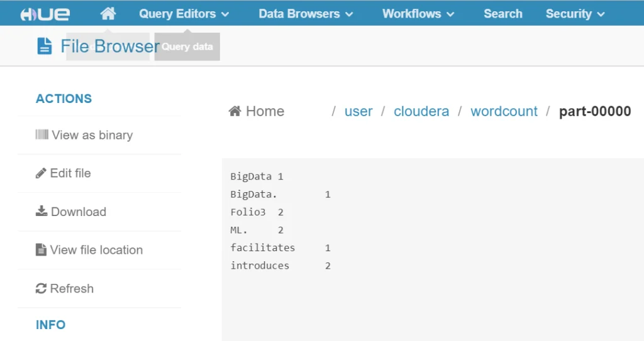Click the ACTIONS section header
This screenshot has height=341, width=644.
[x=64, y=99]
